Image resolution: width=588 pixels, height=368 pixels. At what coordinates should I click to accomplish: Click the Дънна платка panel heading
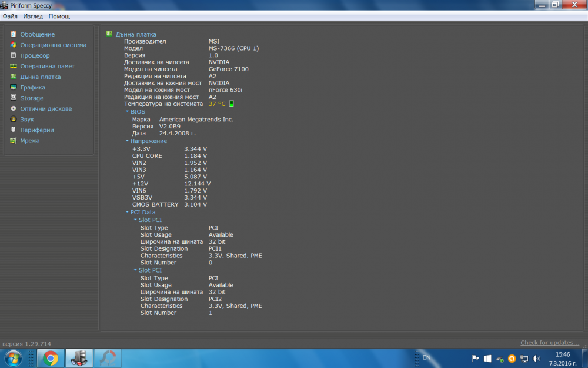pyautogui.click(x=136, y=34)
